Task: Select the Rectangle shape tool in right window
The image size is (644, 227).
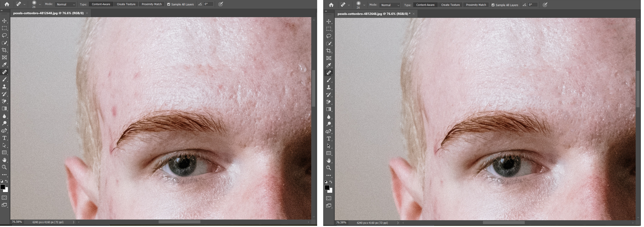Action: click(329, 153)
